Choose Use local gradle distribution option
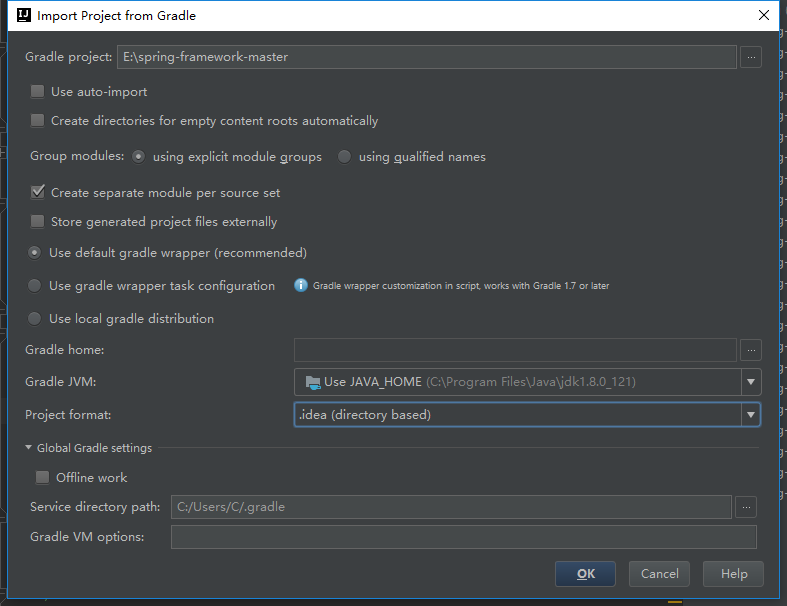This screenshot has width=787, height=606. pos(34,318)
